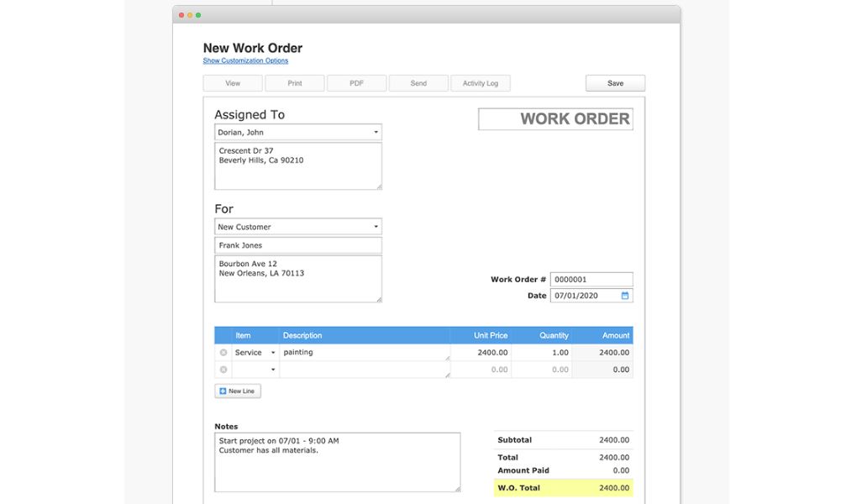Viewport: 846px width, 504px height.
Task: Delete the painting line item
Action: (222, 352)
